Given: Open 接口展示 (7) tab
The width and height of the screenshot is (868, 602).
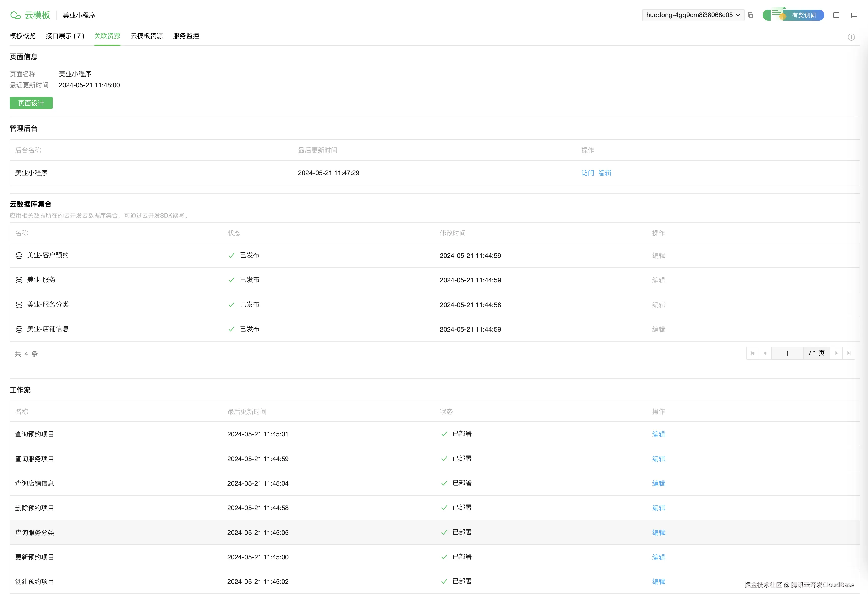Looking at the screenshot, I should (65, 36).
